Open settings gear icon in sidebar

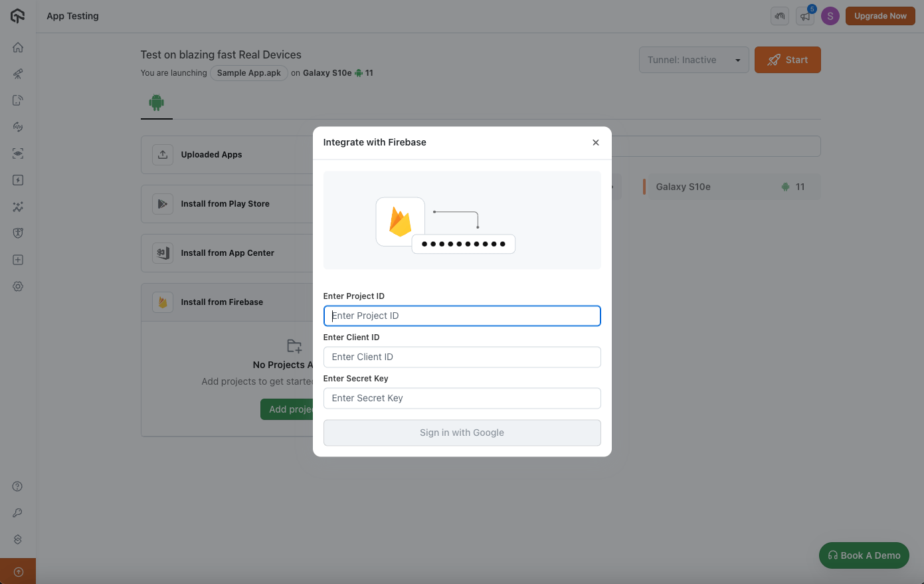pos(18,286)
